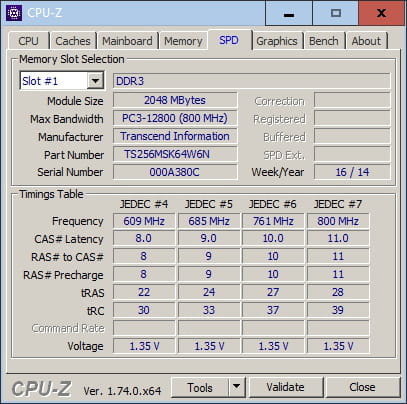Minimize the CPU-Z window
The image size is (407, 404).
click(x=289, y=13)
